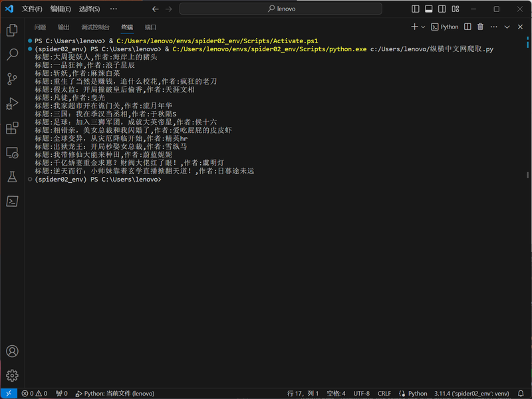The width and height of the screenshot is (532, 399).
Task: Kill terminal with the trash icon
Action: pyautogui.click(x=480, y=27)
